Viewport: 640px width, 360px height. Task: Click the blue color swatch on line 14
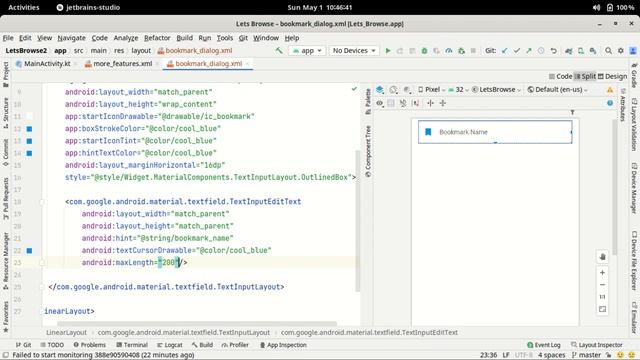point(29,153)
